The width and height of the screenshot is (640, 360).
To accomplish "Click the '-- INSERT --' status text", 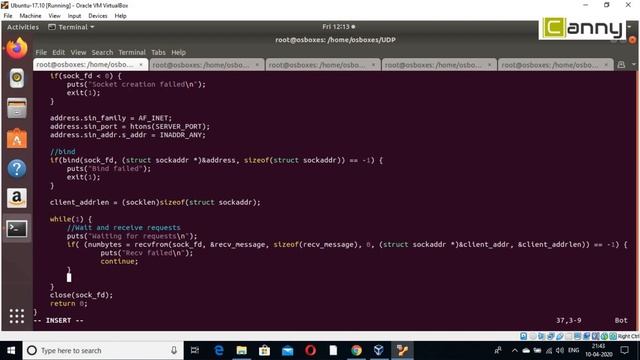I will pos(59,320).
